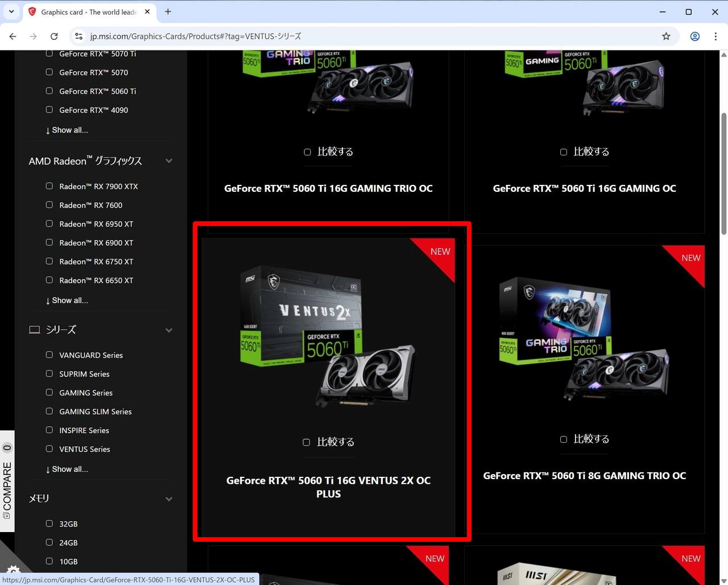This screenshot has width=728, height=585.
Task: Show all series under VENTUS Series
Action: tap(67, 469)
